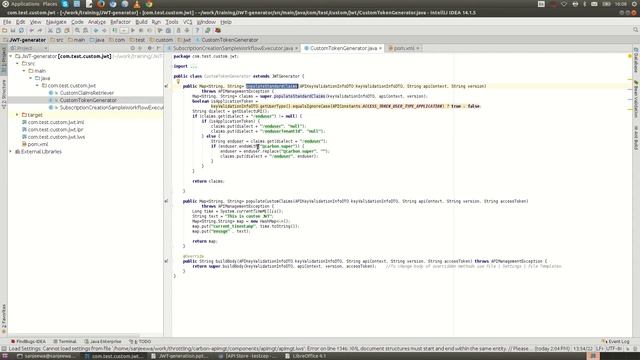Open the Structure side tool window
Screen dimensions: 640x360
click(4, 94)
